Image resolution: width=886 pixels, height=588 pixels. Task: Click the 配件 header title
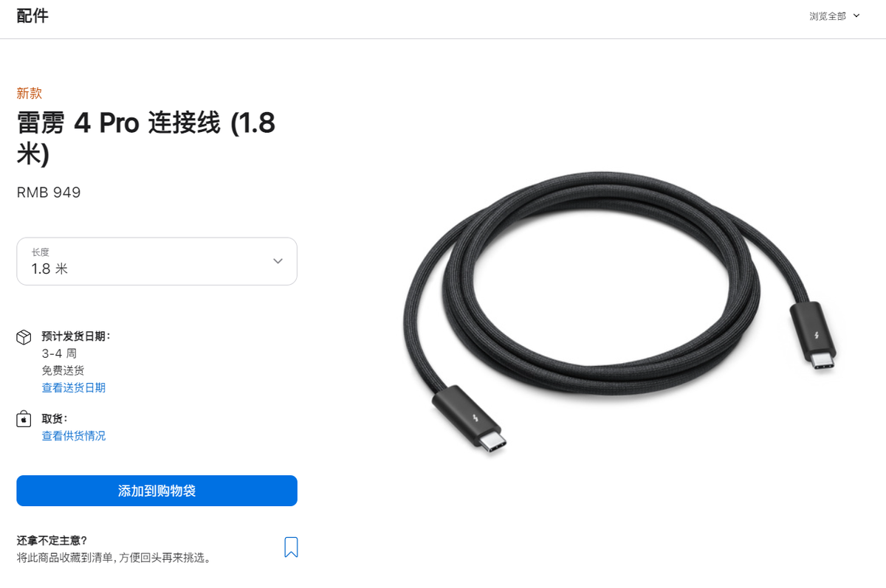click(x=32, y=15)
